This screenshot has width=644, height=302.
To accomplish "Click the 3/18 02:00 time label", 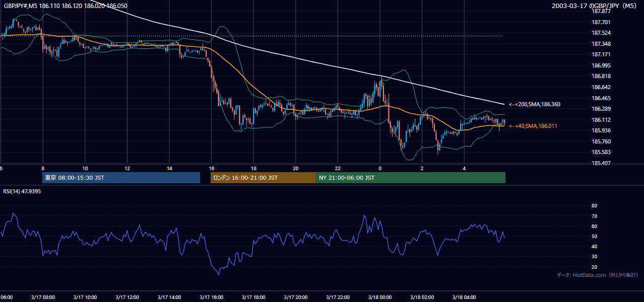I will pyautogui.click(x=422, y=297).
